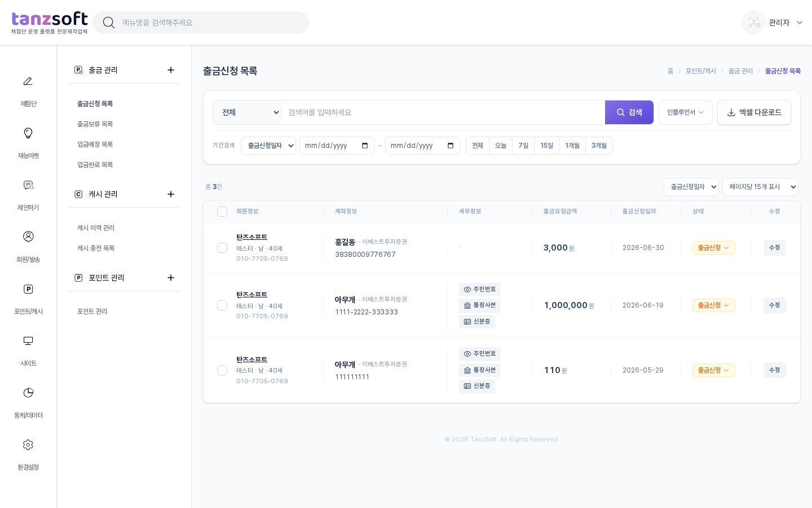The image size is (812, 508).
Task: Open the 인플루언서 dropdown
Action: tap(685, 112)
